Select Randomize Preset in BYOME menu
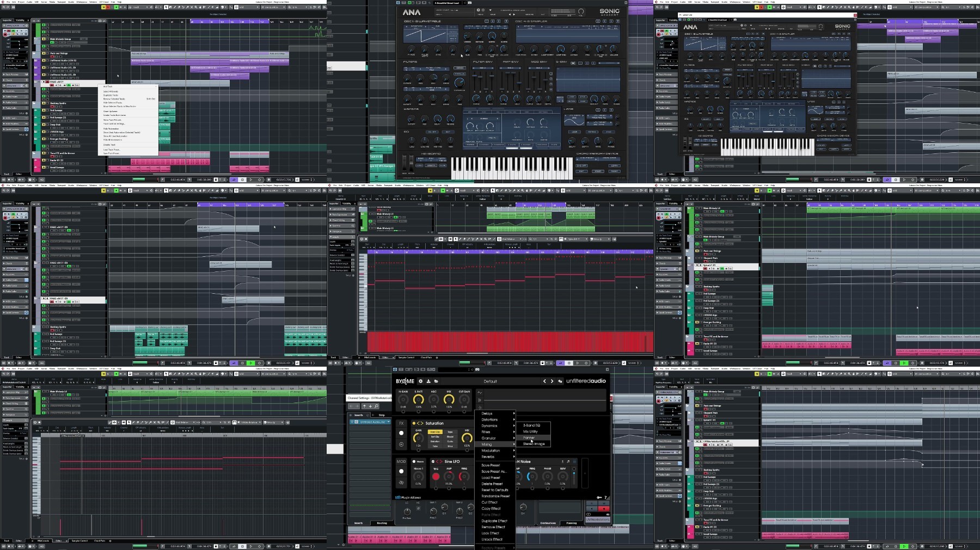Screen dimensions: 980x550 [x=495, y=496]
